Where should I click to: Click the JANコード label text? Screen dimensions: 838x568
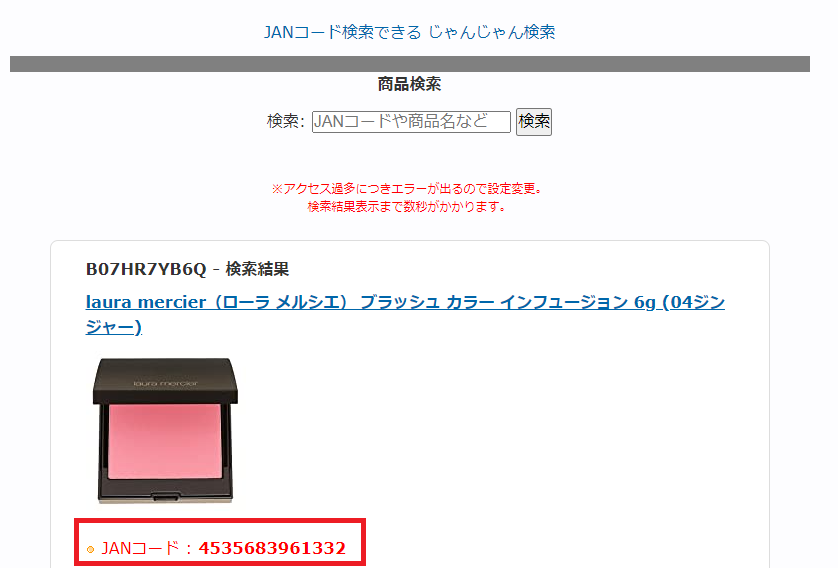click(x=140, y=548)
